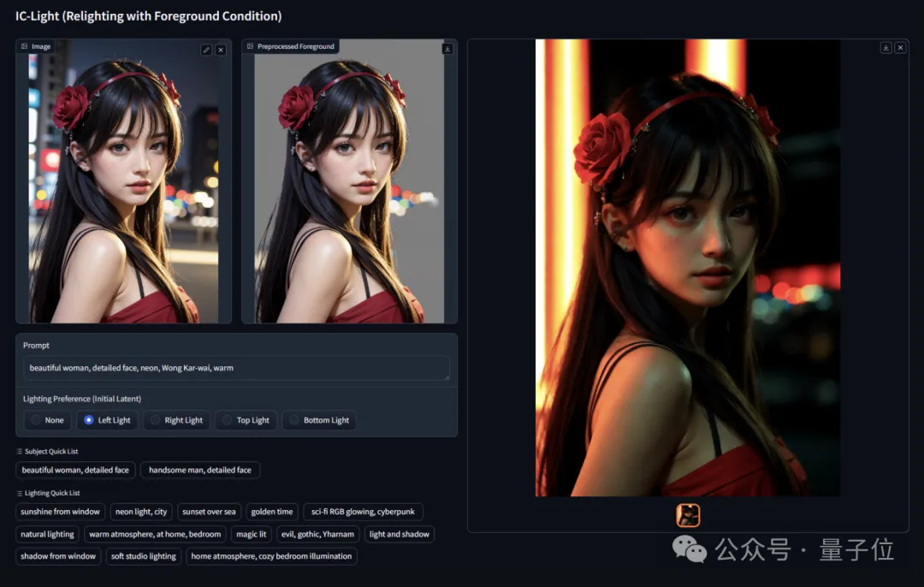Apply the 'sci-fi RGB glowing, cyberpunk' preset
Screen dimensions: 924x587
362,512
